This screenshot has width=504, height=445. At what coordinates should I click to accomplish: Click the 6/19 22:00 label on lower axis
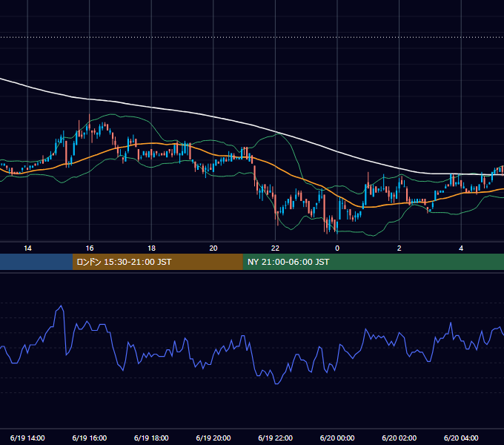pyautogui.click(x=276, y=438)
